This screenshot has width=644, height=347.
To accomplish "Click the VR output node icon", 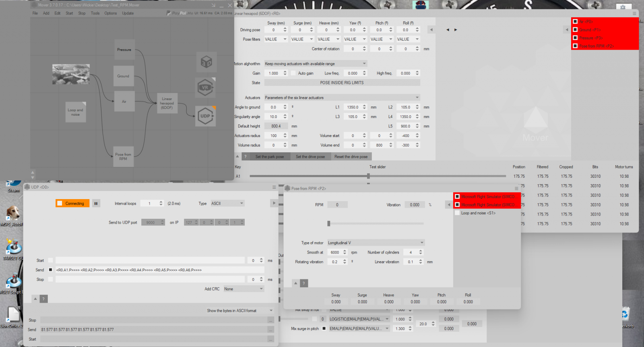I will pyautogui.click(x=205, y=87).
